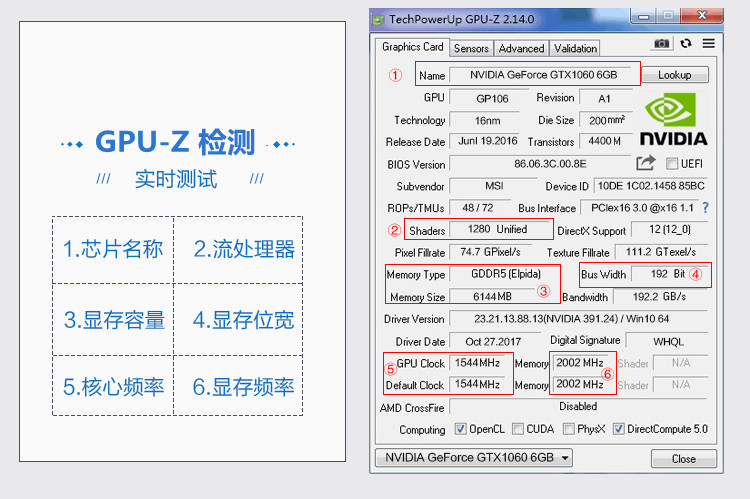Click the '2.流处理器' cell in left panel
The width and height of the screenshot is (750, 499).
(x=238, y=250)
